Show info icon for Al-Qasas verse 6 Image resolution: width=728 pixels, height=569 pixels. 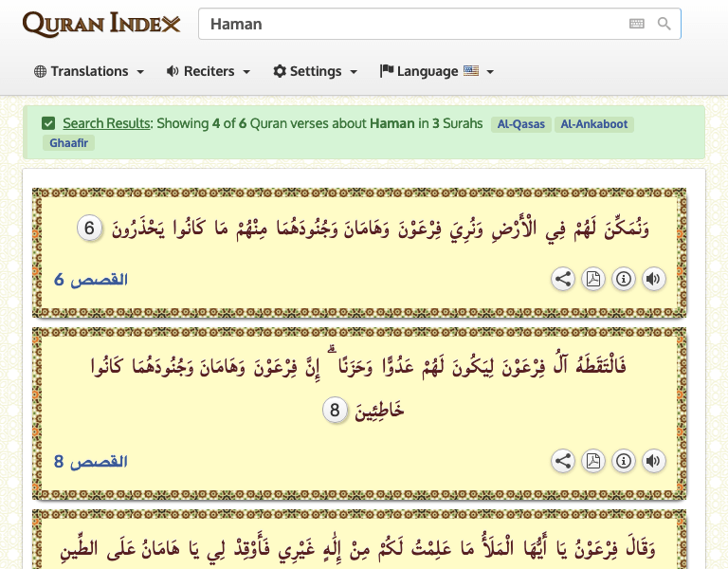(624, 279)
